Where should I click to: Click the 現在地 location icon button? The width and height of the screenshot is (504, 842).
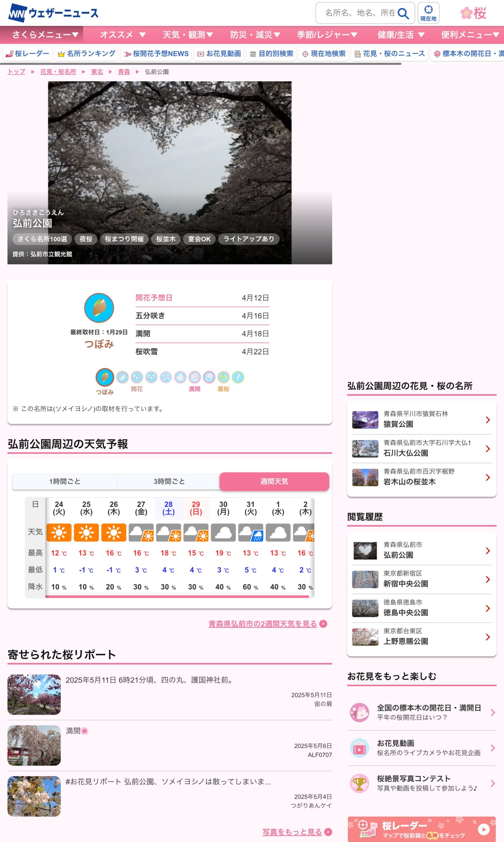tap(428, 13)
